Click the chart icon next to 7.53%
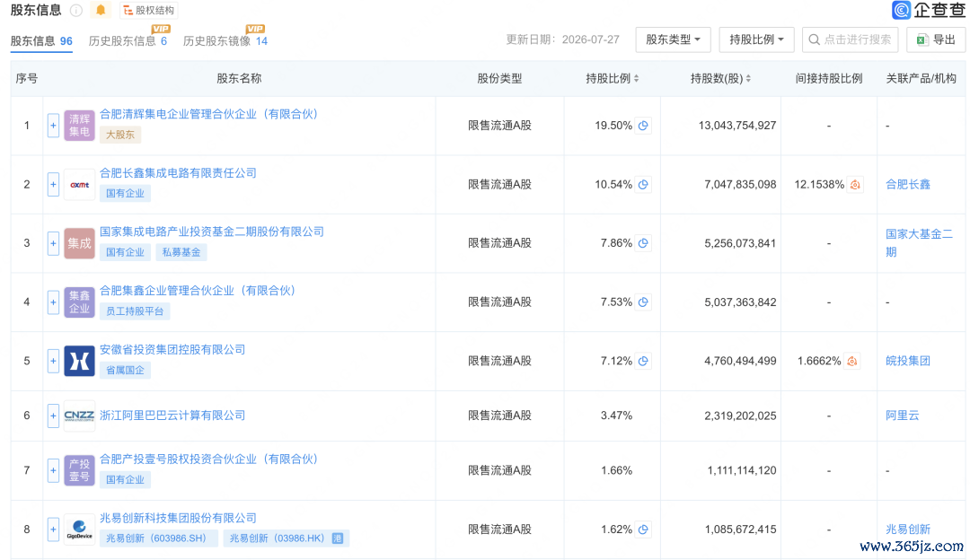 point(643,302)
